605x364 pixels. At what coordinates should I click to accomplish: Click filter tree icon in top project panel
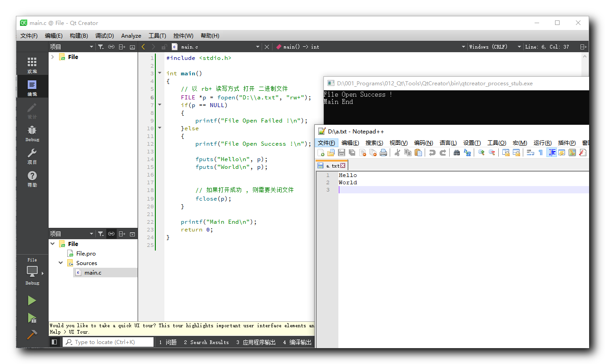click(x=101, y=47)
